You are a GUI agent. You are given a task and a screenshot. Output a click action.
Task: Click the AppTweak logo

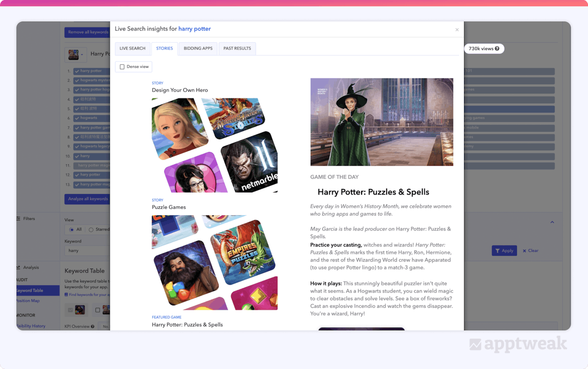click(518, 344)
